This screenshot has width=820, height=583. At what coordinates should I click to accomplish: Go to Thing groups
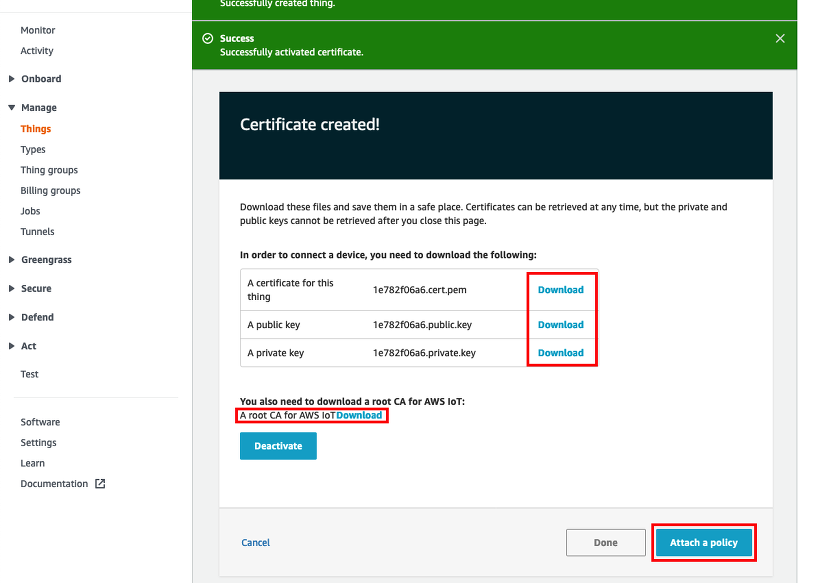pos(49,170)
